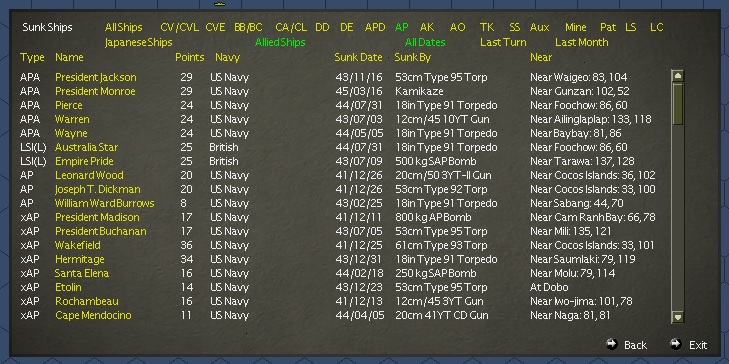Click the Exit text button

coord(698,345)
